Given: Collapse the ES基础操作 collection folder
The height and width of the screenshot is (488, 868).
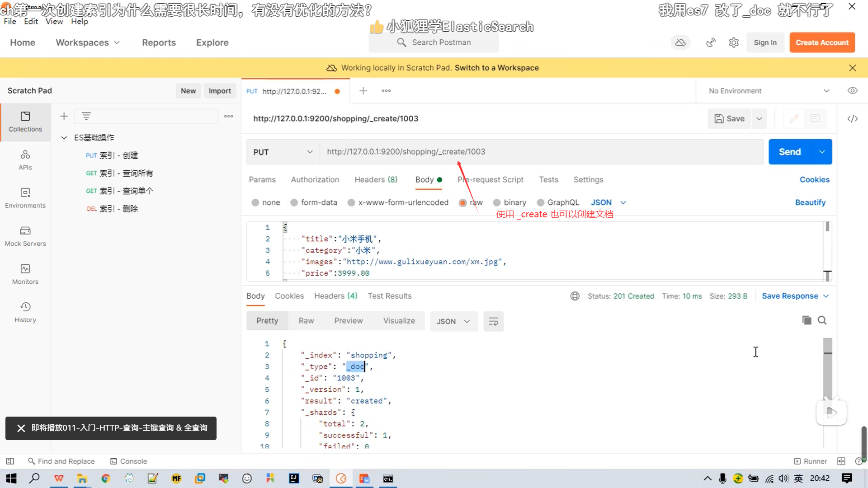Looking at the screenshot, I should [x=64, y=138].
